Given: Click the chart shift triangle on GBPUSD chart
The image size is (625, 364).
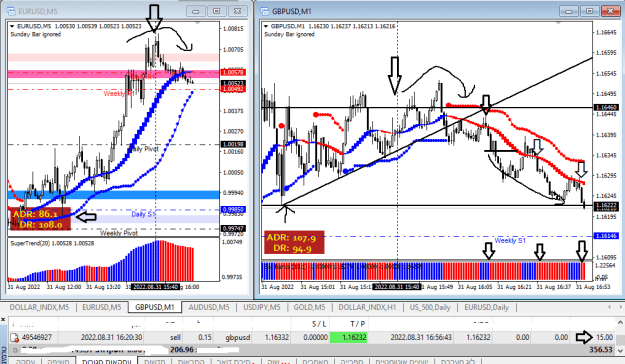Looking at the screenshot, I should 558,24.
